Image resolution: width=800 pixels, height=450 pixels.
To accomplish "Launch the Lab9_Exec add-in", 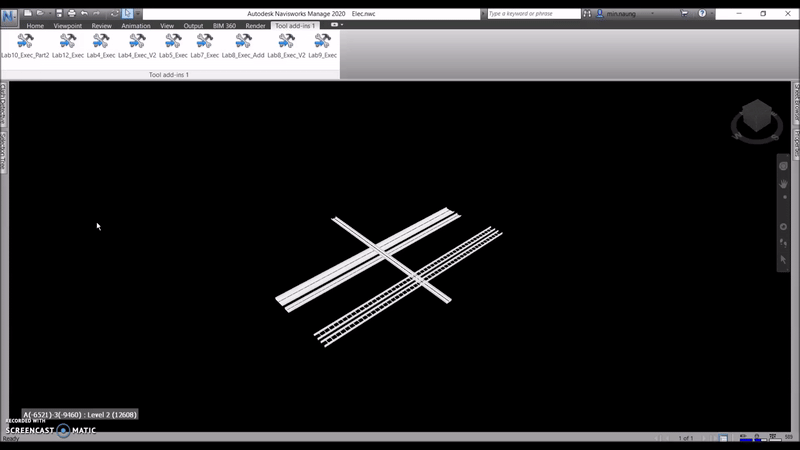I will [322, 44].
